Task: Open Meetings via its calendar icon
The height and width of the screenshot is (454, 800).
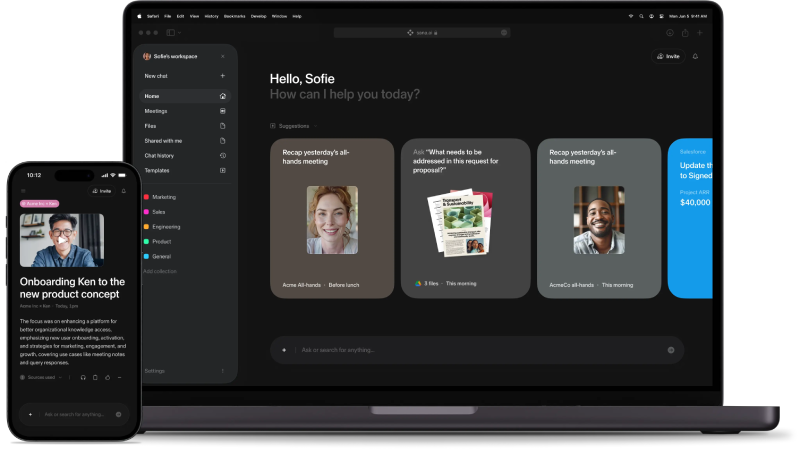Action: [222, 111]
